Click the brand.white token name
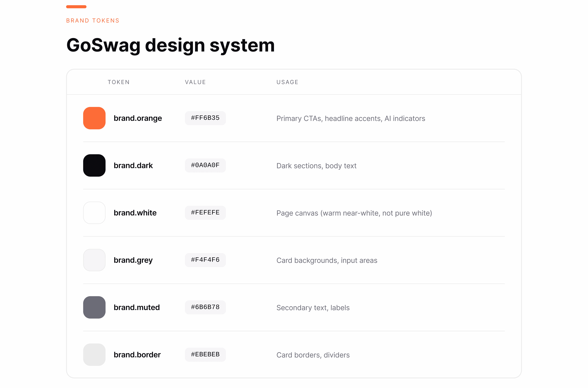The width and height of the screenshot is (588, 388). pos(135,213)
